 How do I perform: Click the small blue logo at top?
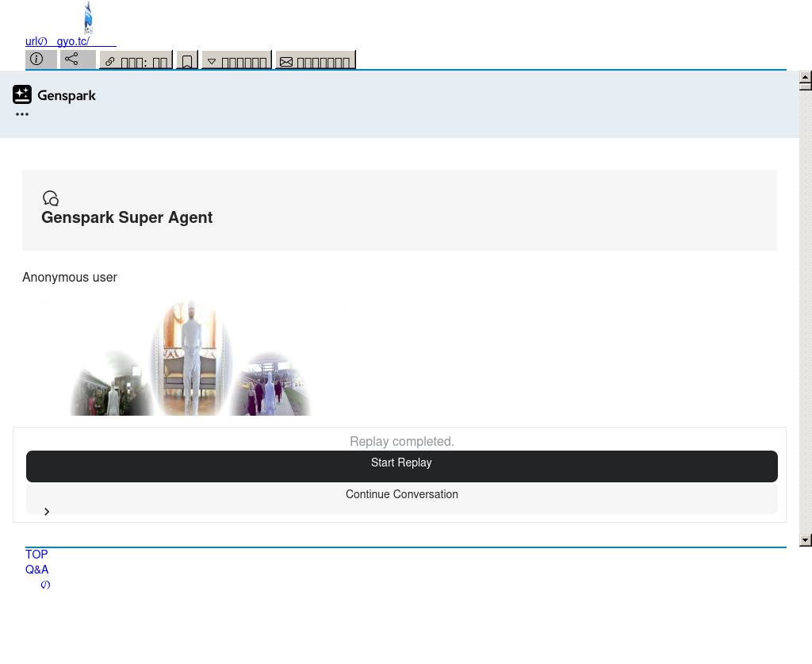pyautogui.click(x=88, y=17)
